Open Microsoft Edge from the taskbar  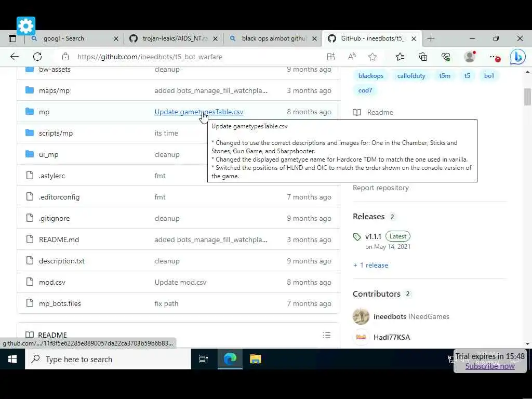click(x=230, y=359)
